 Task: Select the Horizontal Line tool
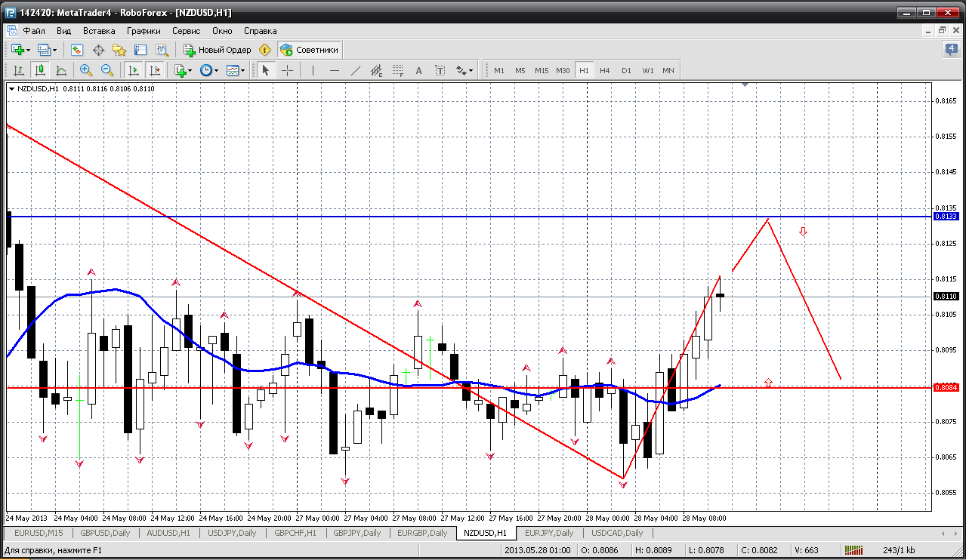[x=335, y=70]
